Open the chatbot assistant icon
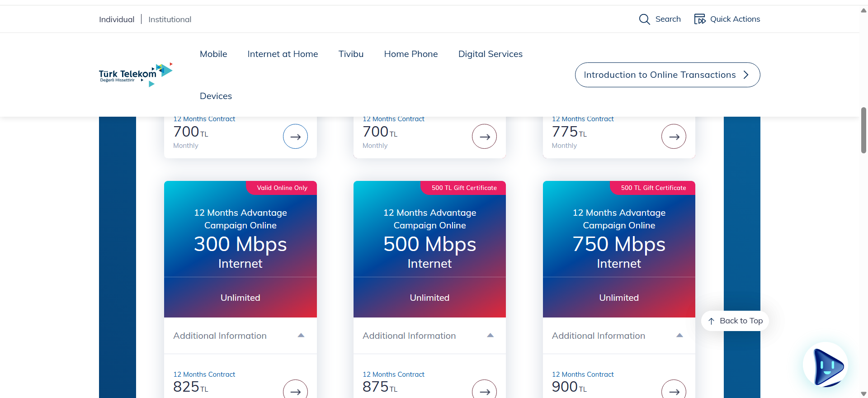The height and width of the screenshot is (398, 868). click(x=826, y=365)
